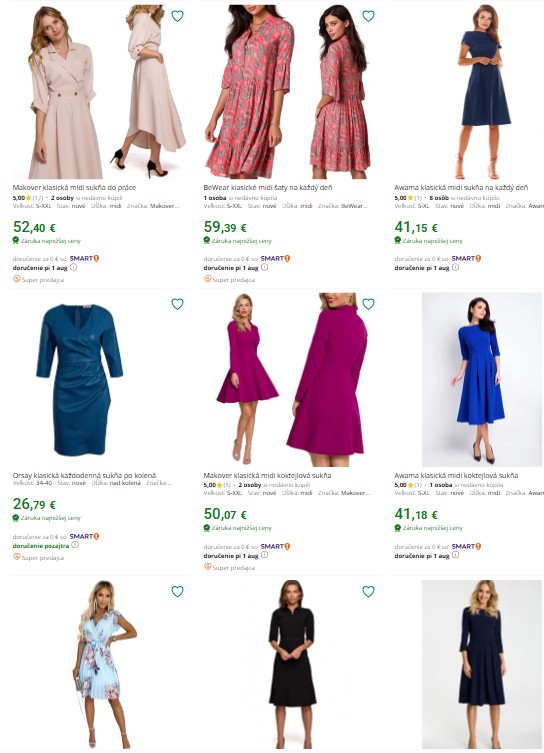This screenshot has width=544, height=753.
Task: Save the magenta Makover cocktail dress via heart
Action: (368, 304)
